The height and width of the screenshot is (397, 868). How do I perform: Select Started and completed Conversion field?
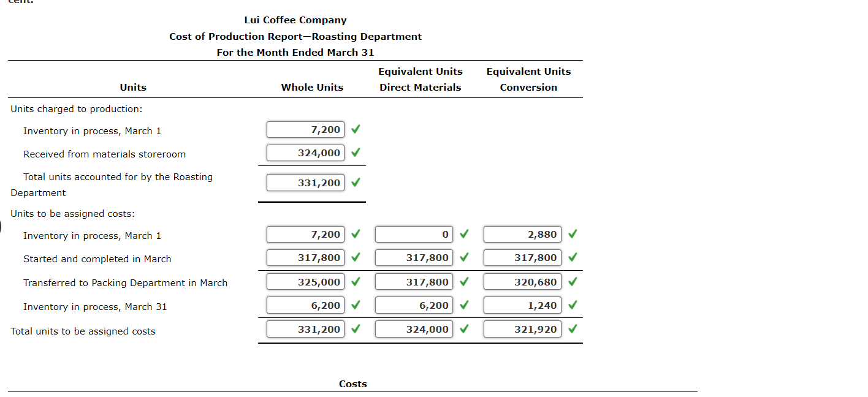[x=522, y=257]
